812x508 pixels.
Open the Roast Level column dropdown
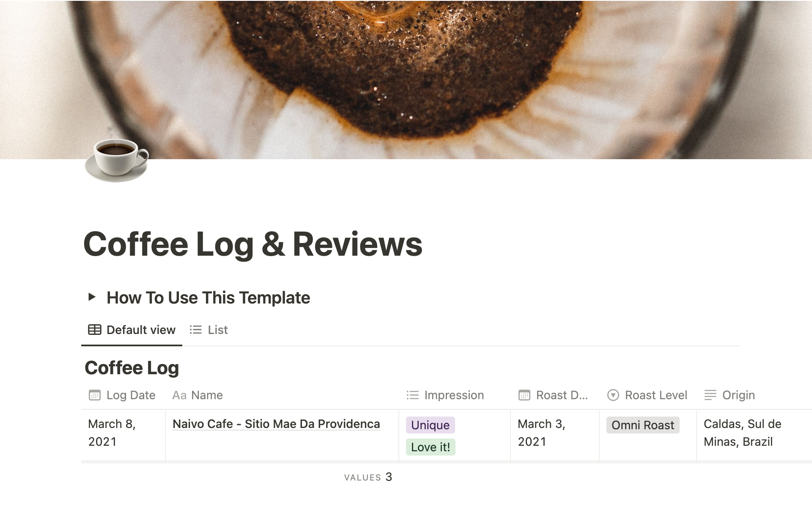(x=647, y=395)
